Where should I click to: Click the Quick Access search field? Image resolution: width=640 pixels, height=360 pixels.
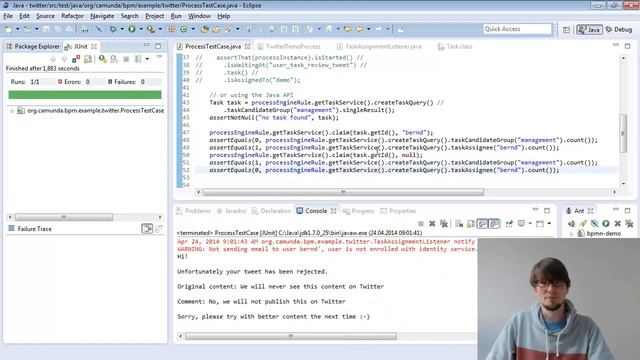(x=517, y=29)
